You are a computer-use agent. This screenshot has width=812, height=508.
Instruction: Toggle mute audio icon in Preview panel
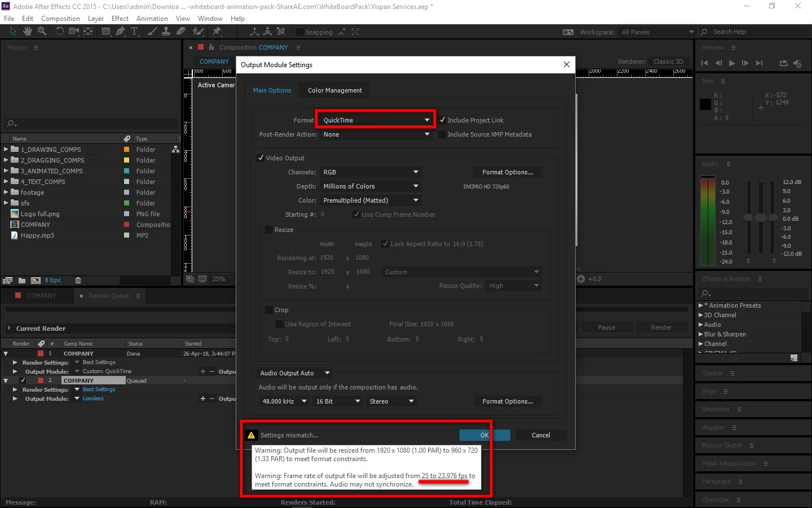[x=797, y=63]
